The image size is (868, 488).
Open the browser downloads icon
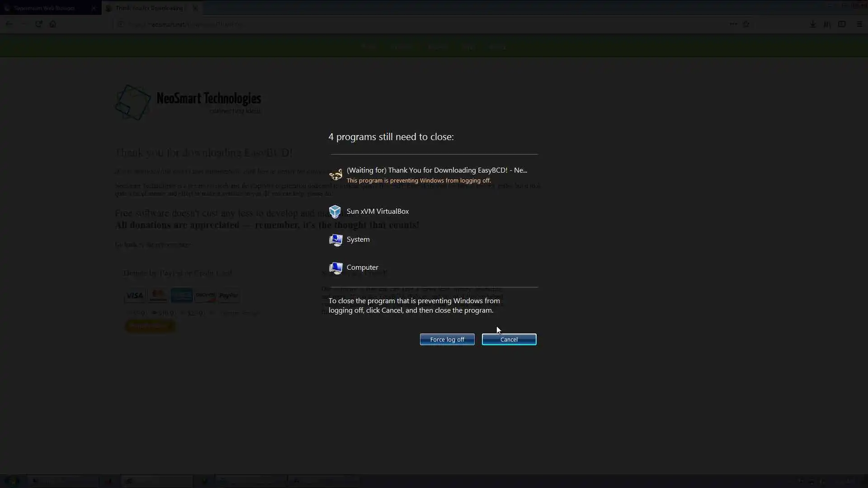coord(812,24)
